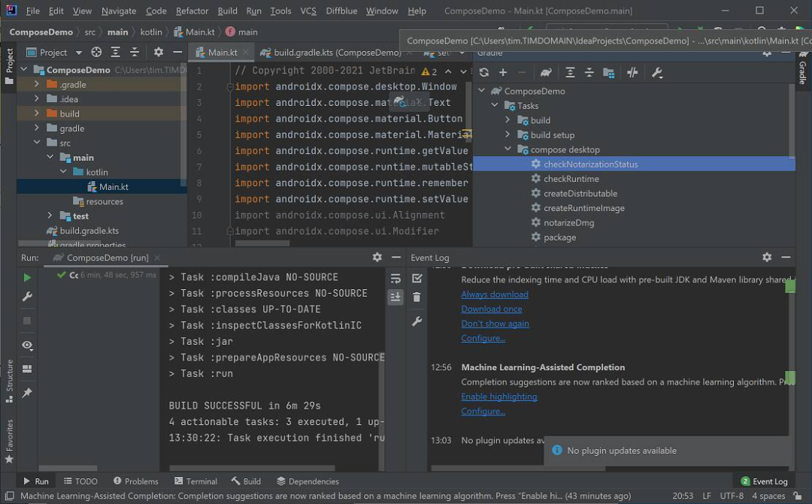Reload all Gradle projects with refresh icon

[483, 72]
